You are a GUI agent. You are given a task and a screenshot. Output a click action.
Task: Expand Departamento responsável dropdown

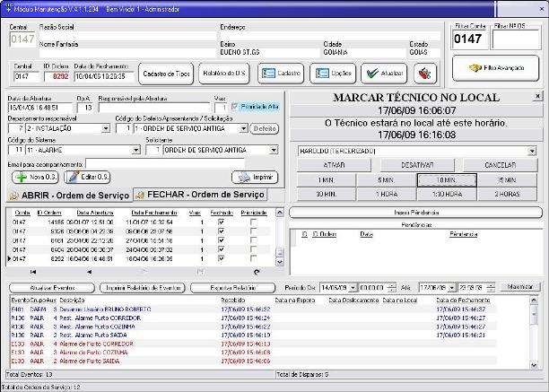coord(106,129)
